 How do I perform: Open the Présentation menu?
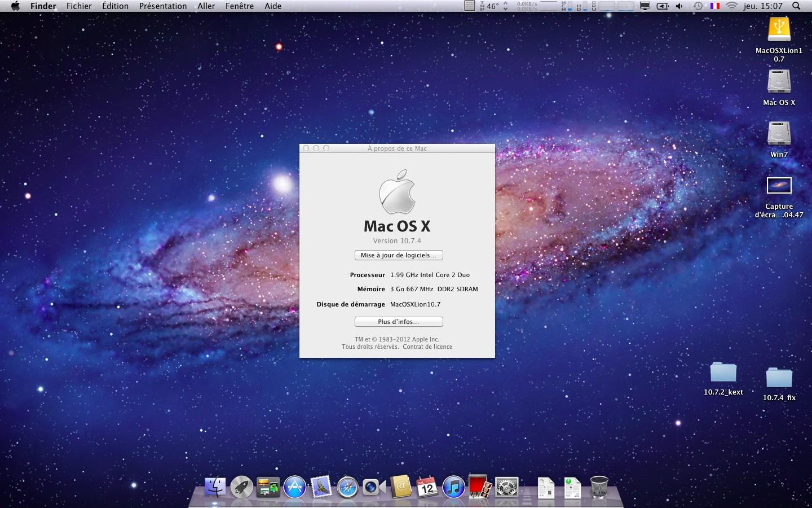point(163,6)
